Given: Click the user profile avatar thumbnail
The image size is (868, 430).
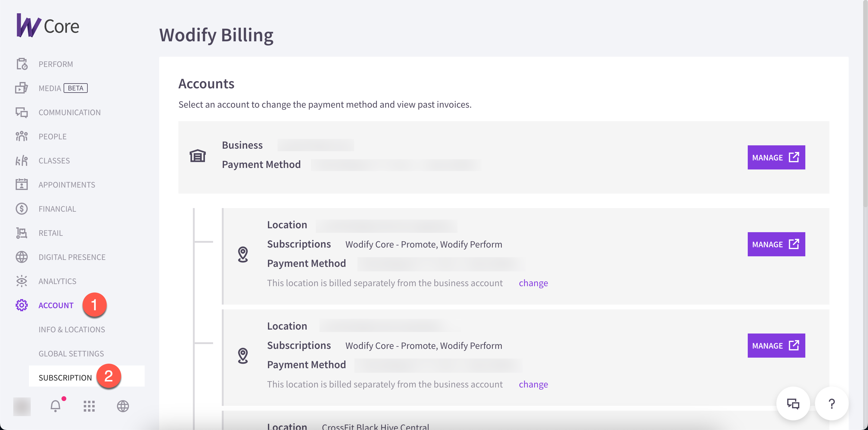Looking at the screenshot, I should coord(22,406).
